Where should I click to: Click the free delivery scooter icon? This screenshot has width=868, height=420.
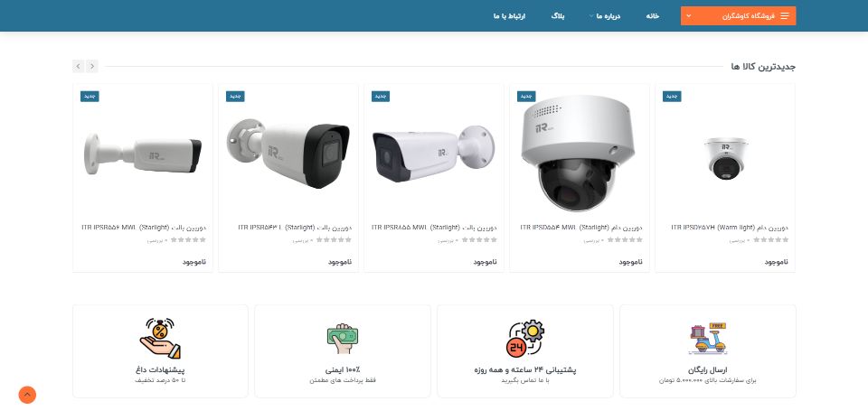click(707, 339)
